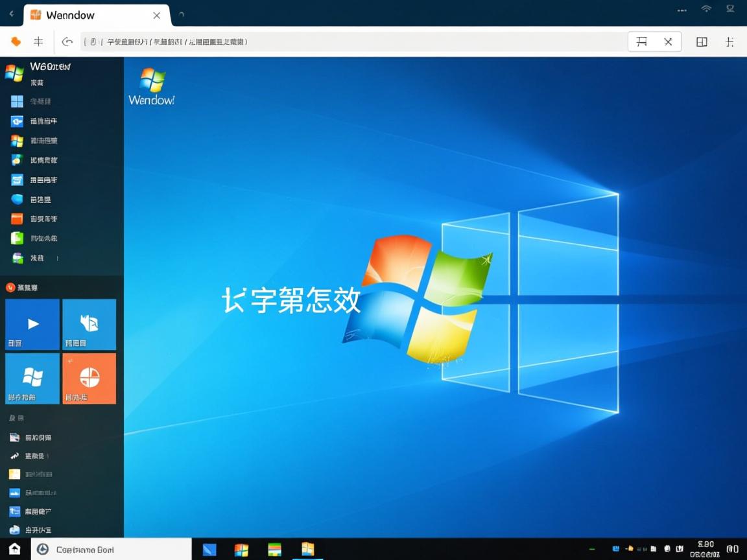Switch to the Wenndow browser tab
This screenshot has width=747, height=560.
coord(91,14)
